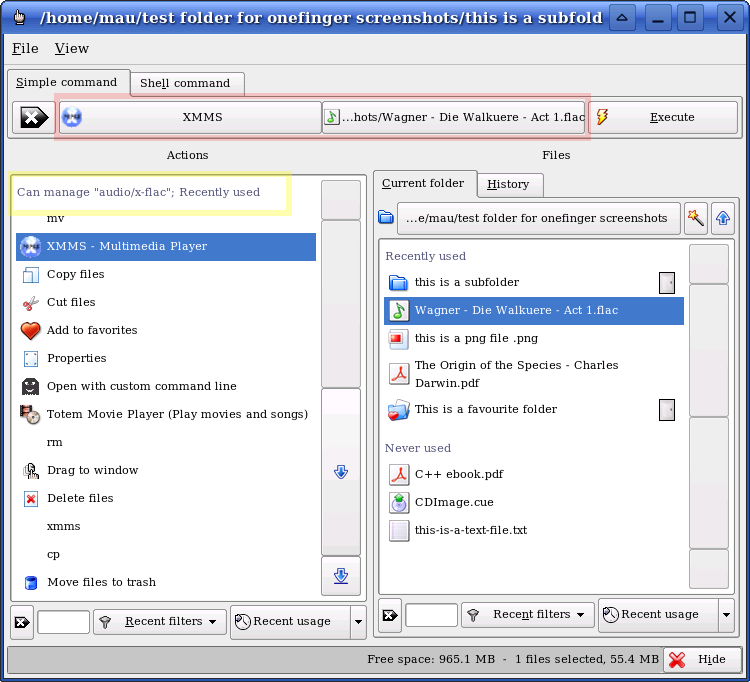
Task: Clear the Actions filter using left clear icon
Action: pyautogui.click(x=22, y=622)
